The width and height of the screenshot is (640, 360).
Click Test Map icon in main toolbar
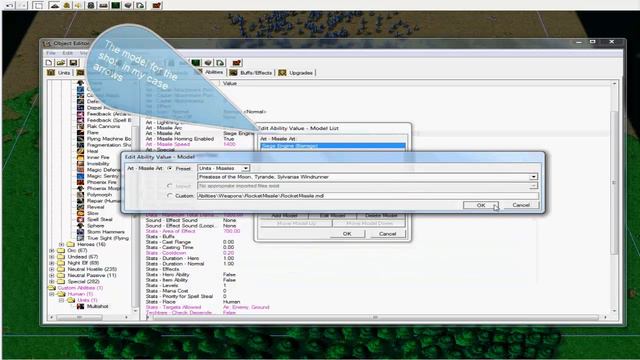click(157, 5)
